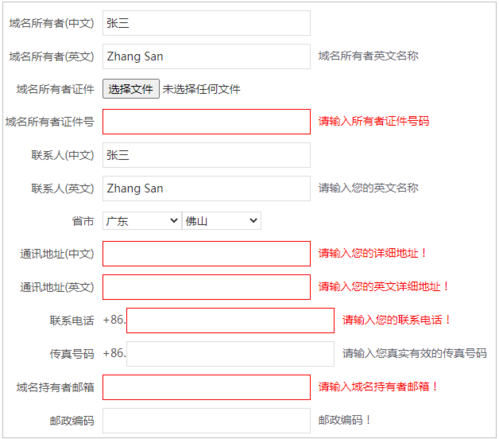
Task: Click the 联系电话 phone number field
Action: point(230,320)
